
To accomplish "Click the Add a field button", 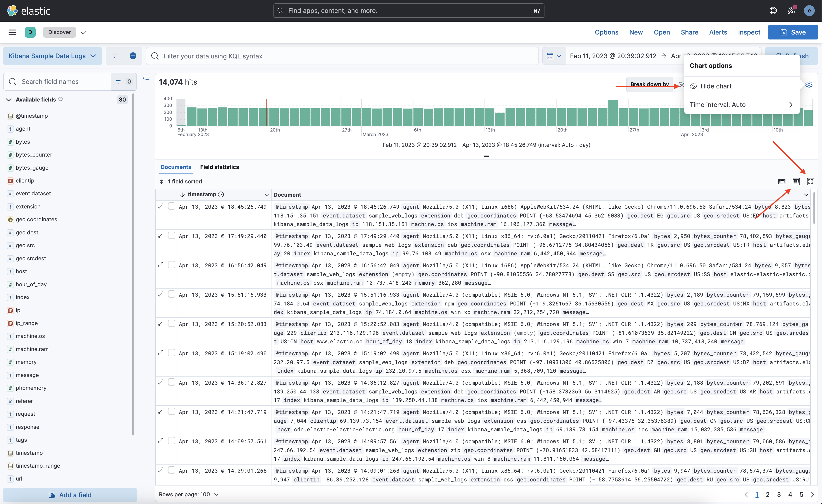I will tap(70, 495).
